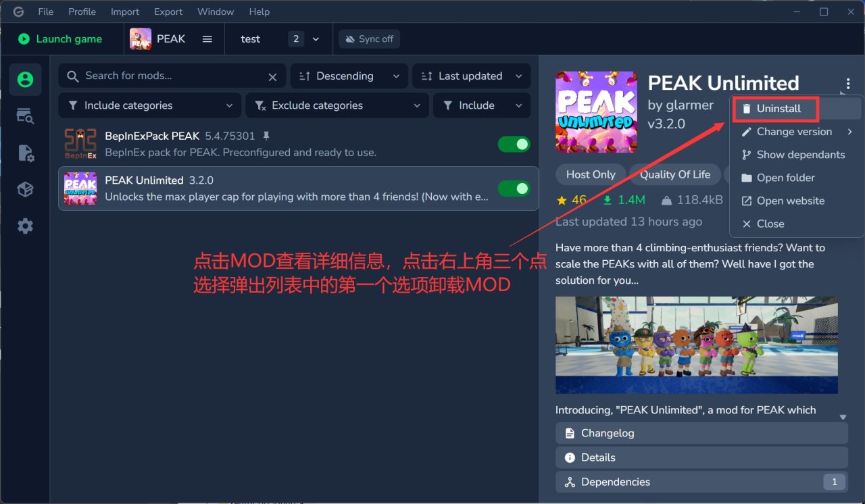Open the Include filter dropdown
This screenshot has width=865, height=504.
pyautogui.click(x=482, y=105)
